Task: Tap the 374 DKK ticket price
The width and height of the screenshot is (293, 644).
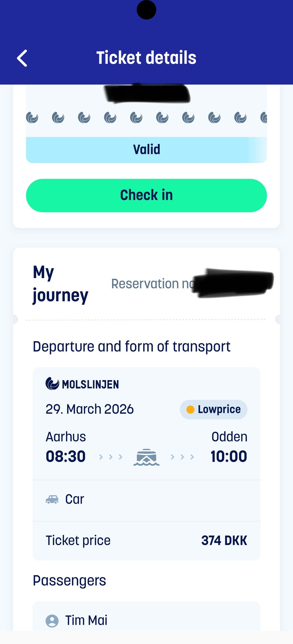Action: click(x=224, y=541)
